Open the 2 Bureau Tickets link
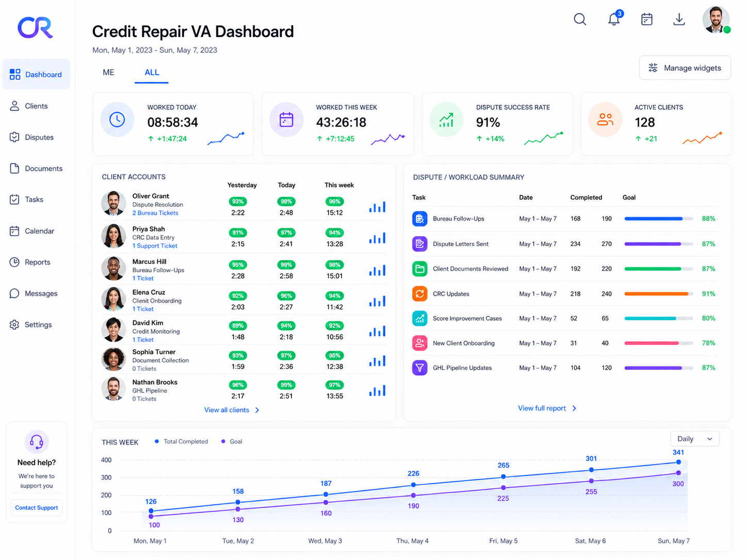The width and height of the screenshot is (747, 560). click(x=155, y=213)
